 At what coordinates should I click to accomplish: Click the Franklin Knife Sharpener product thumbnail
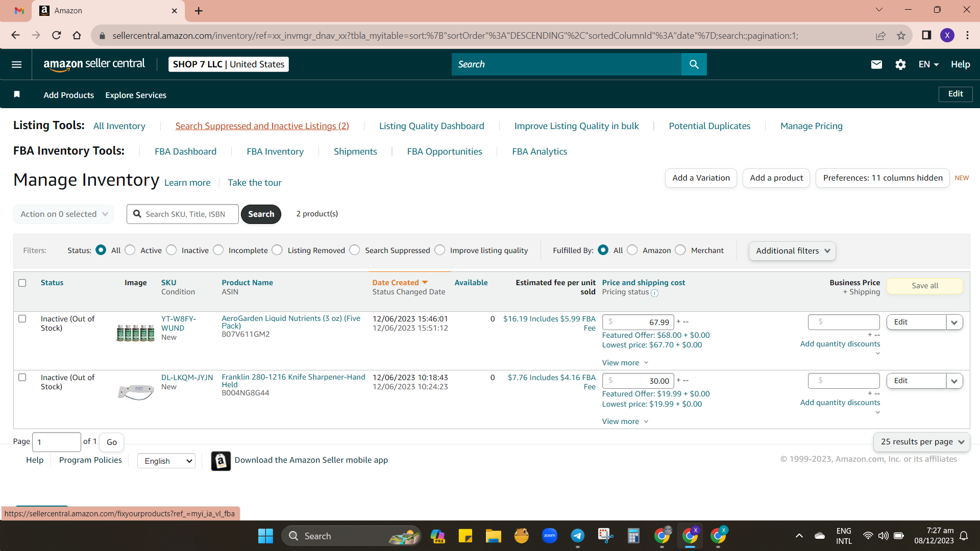click(136, 392)
